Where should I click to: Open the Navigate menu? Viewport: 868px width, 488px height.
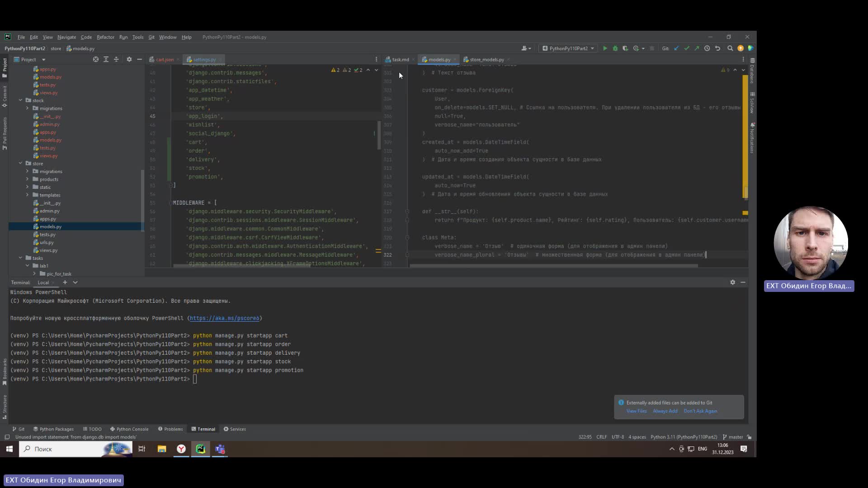(66, 37)
